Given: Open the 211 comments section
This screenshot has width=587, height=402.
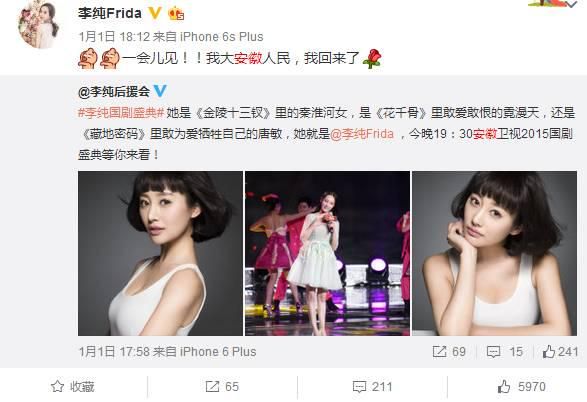Looking at the screenshot, I should [x=372, y=387].
